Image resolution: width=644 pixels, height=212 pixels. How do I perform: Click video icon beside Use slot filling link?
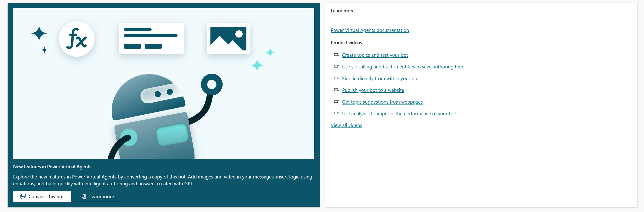(x=337, y=66)
